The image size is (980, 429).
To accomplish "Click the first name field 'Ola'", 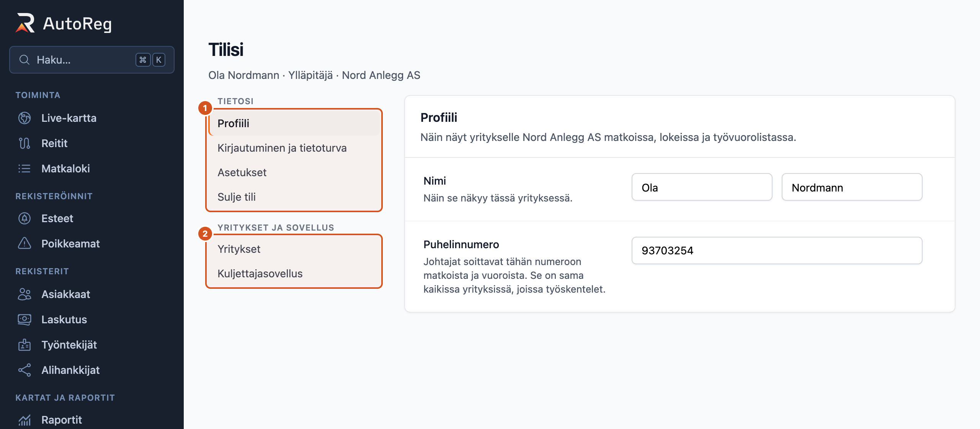I will 702,187.
